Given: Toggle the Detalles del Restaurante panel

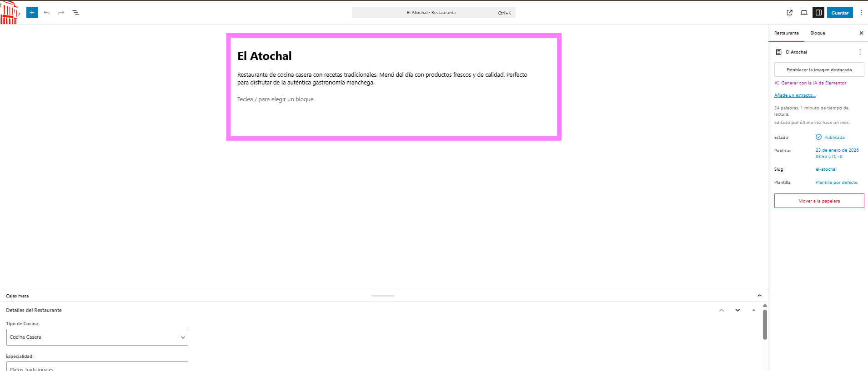Looking at the screenshot, I should coord(753,310).
